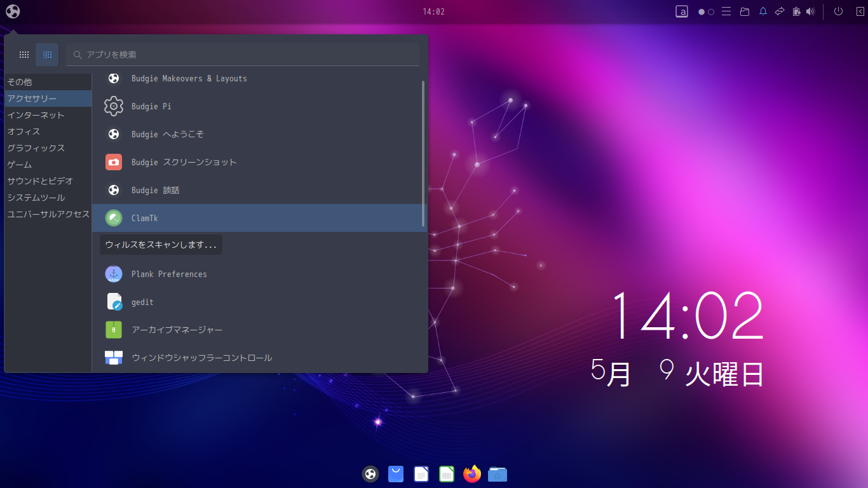
Task: Click the power button icon
Action: (838, 11)
